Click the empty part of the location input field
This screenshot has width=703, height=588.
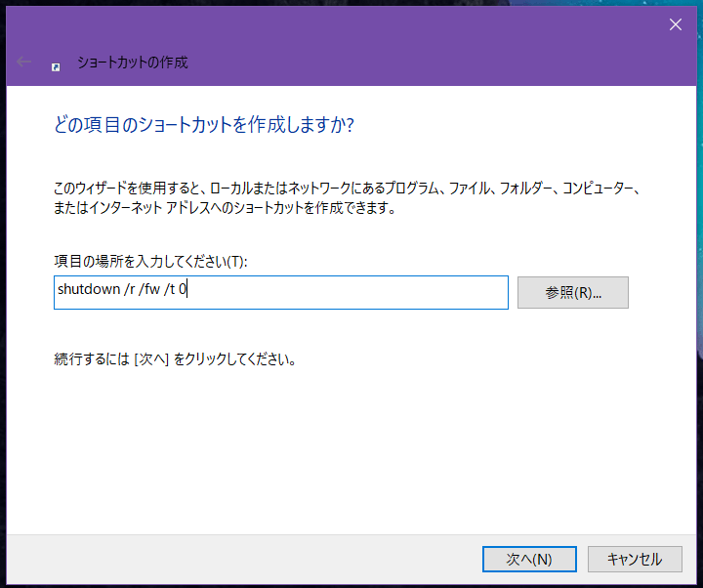(350, 292)
